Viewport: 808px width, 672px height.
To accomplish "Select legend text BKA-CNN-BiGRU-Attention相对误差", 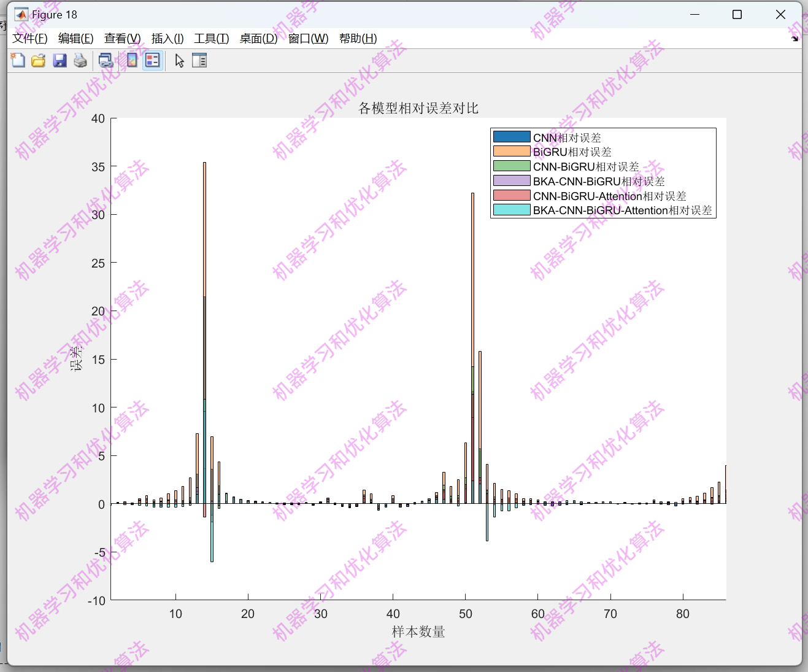I will 623,210.
